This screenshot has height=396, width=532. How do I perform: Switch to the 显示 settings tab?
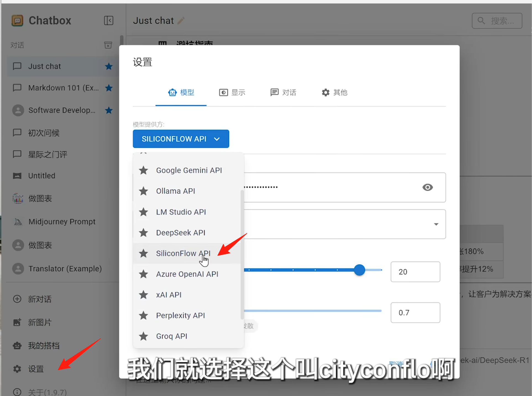(x=232, y=93)
